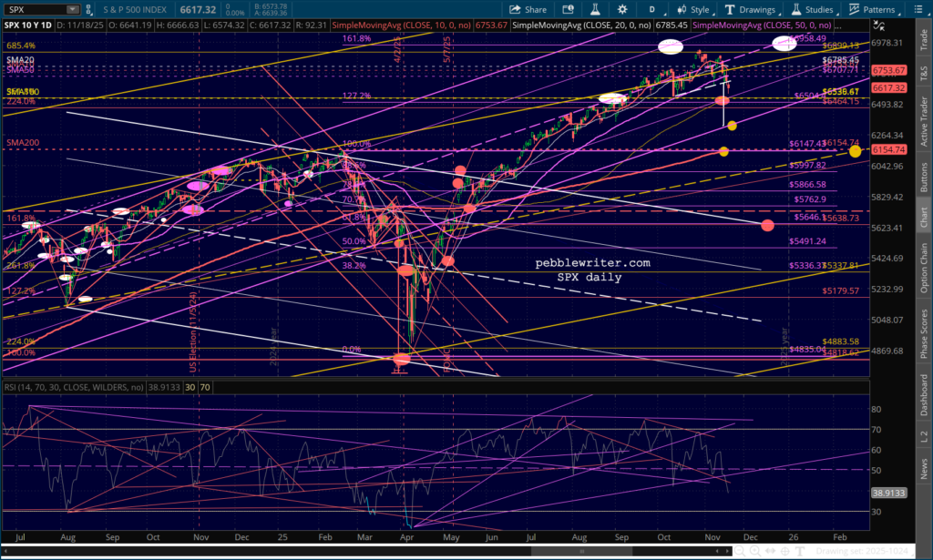Open the Option Chain sidebar tab
This screenshot has width=933, height=560.
pyautogui.click(x=924, y=268)
